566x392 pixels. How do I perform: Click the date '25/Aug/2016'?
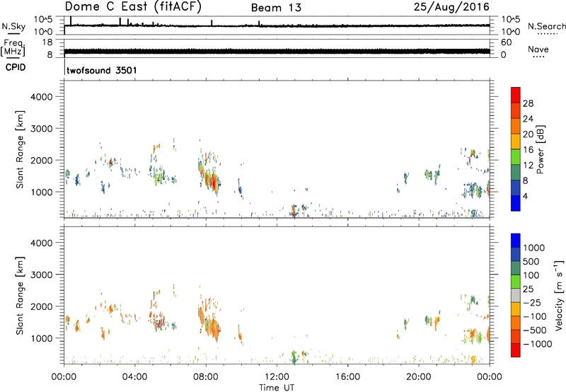[451, 7]
